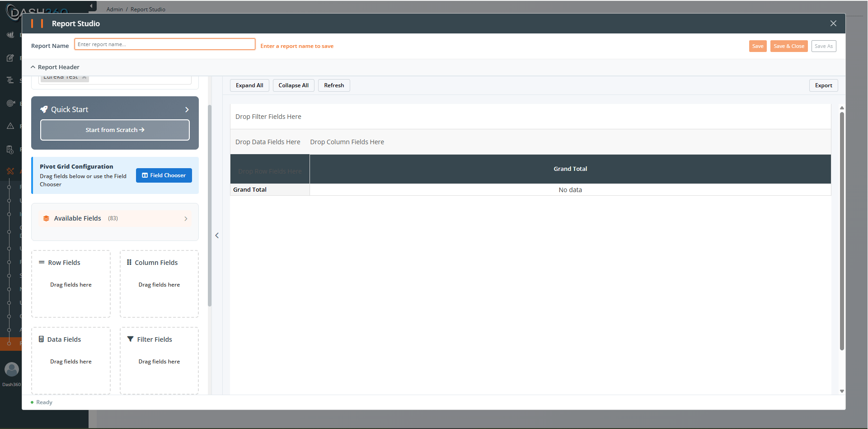Click the Dash360 user avatar
This screenshot has height=429, width=868.
(x=12, y=369)
